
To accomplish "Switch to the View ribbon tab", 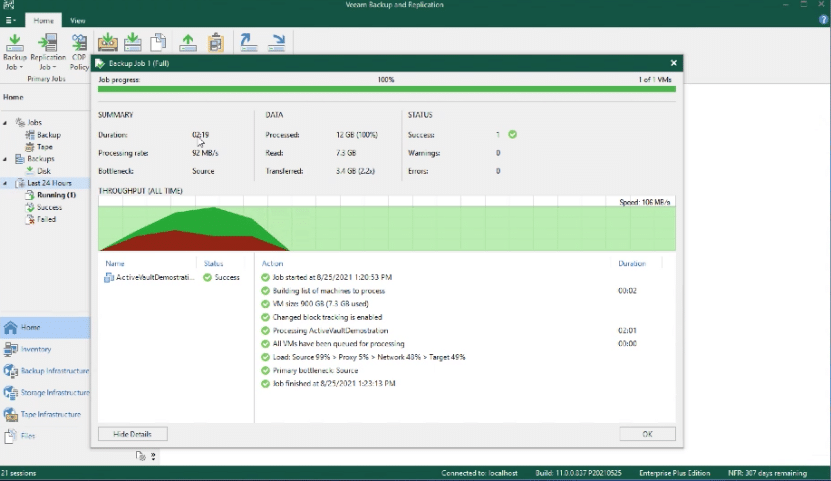I will point(77,20).
